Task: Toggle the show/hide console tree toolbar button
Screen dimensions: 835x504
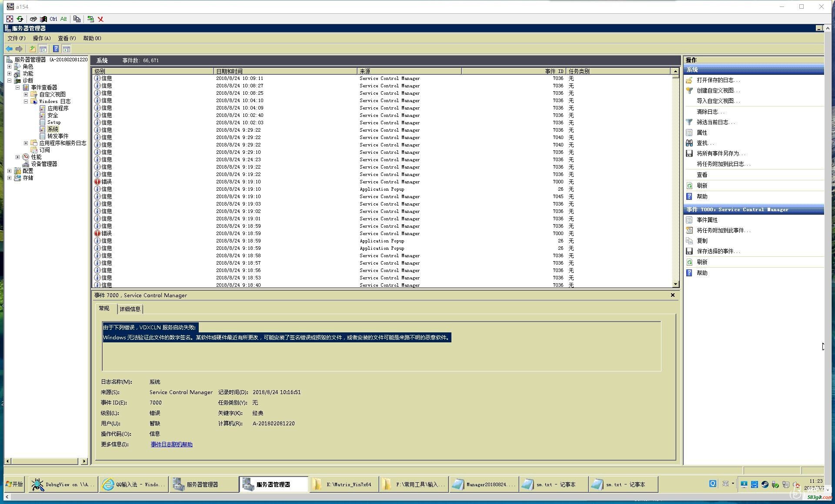Action: (43, 49)
